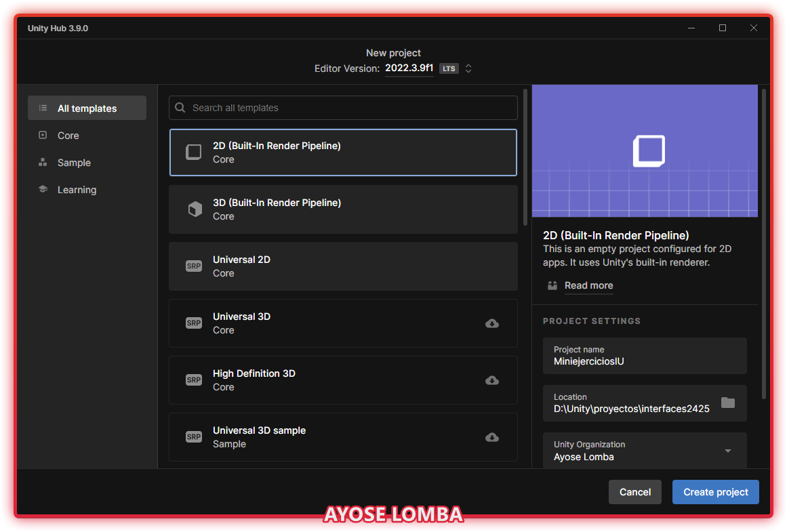Click the Project name text field
Screen dimensions: 787x532
coord(644,356)
